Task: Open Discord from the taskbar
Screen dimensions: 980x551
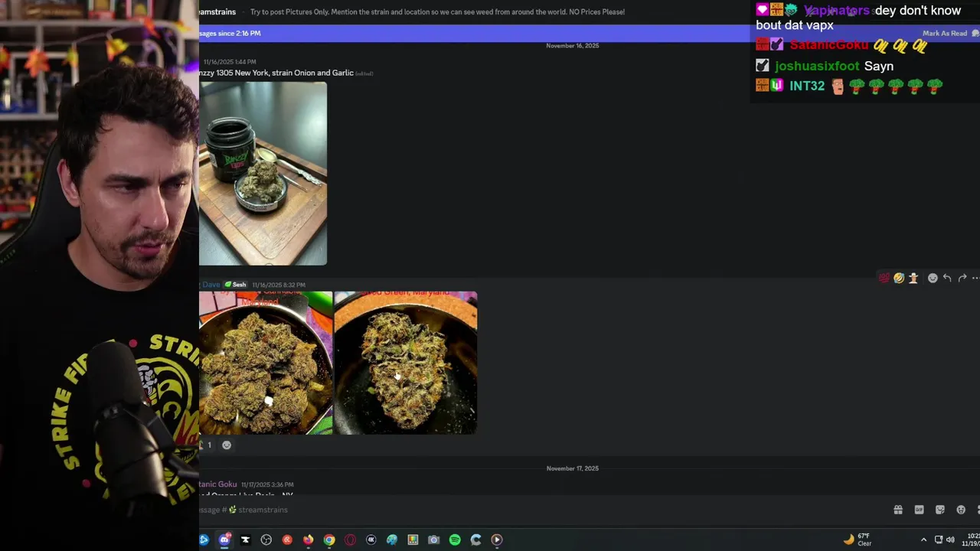Action: coord(224,540)
